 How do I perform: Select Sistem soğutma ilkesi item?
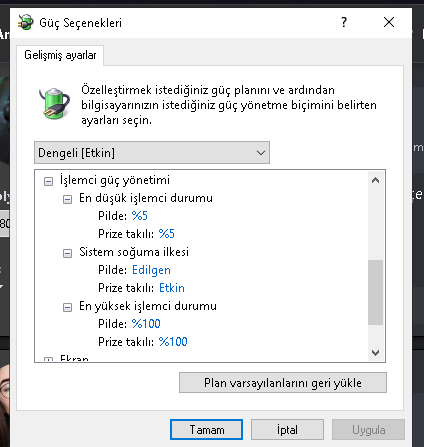pyautogui.click(x=134, y=252)
